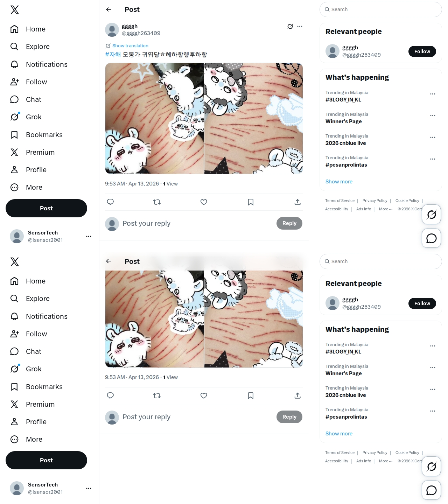448x504 pixels.
Task: Open the upper floating Grok button
Action: [431, 214]
